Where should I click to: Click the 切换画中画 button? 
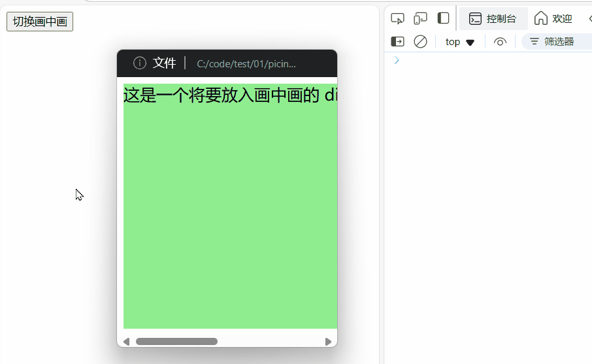tap(40, 22)
